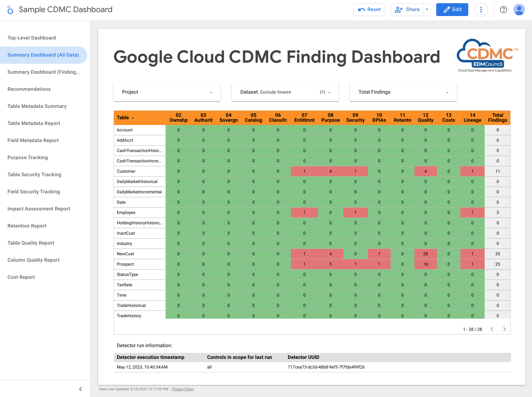The image size is (532, 397).
Task: Open the Dataset filter dropdown
Action: coord(285,92)
